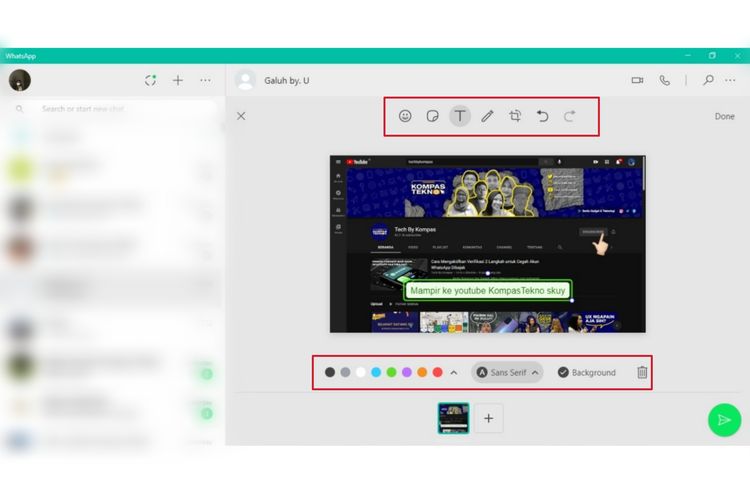Click Done to finish editing
The width and height of the screenshot is (750, 500).
click(x=724, y=116)
